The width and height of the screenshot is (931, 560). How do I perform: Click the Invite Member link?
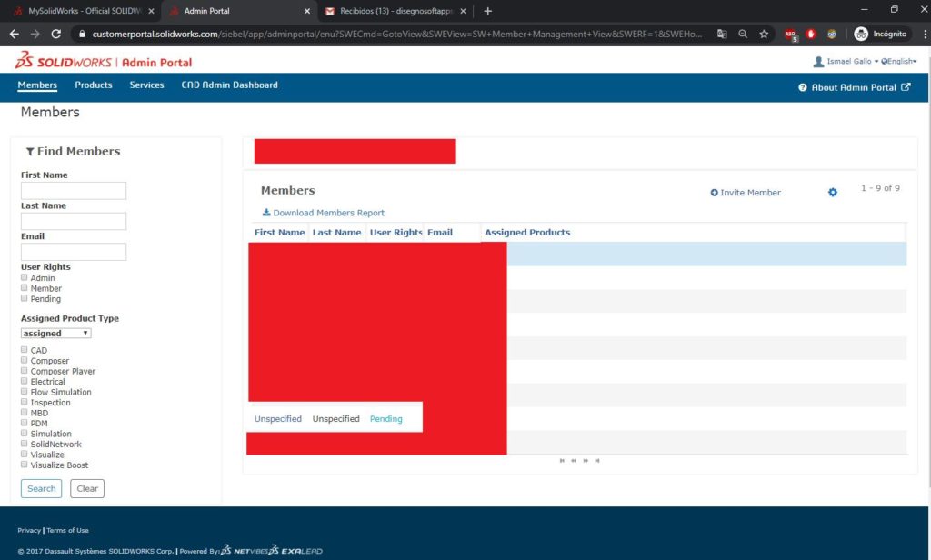[750, 193]
